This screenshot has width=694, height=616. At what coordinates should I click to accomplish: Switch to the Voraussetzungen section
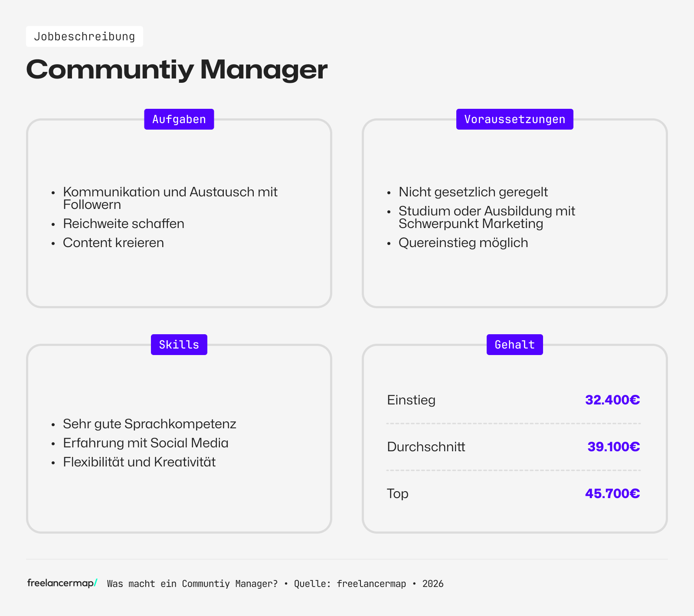514,213
